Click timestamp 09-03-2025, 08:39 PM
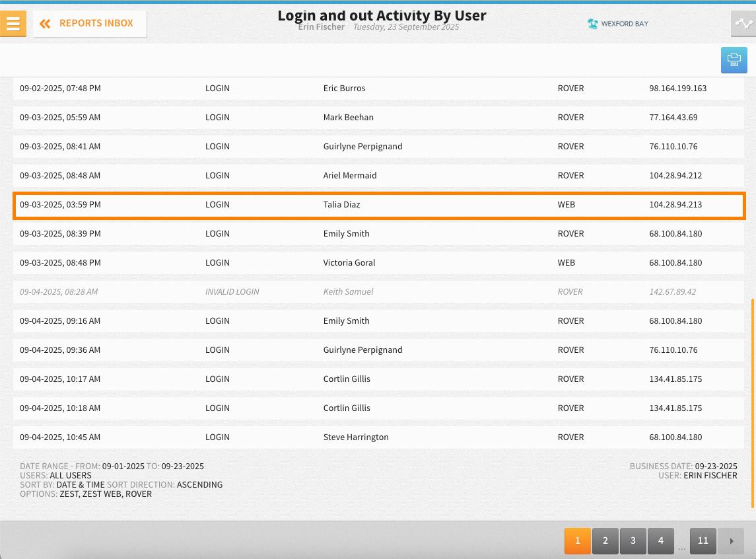This screenshot has width=756, height=559. (x=60, y=234)
